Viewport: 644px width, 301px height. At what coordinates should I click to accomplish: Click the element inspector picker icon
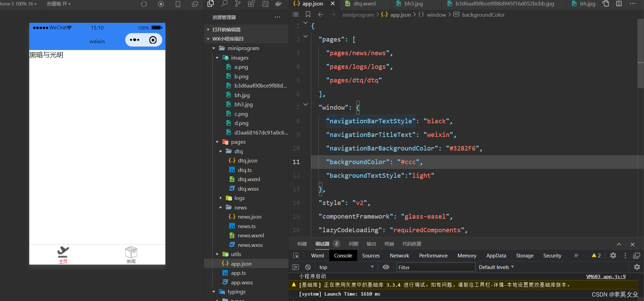pyautogui.click(x=296, y=256)
